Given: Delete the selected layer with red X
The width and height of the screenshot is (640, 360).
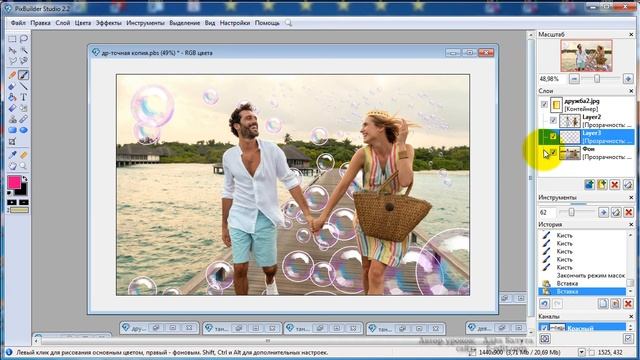Looking at the screenshot, I should point(615,184).
